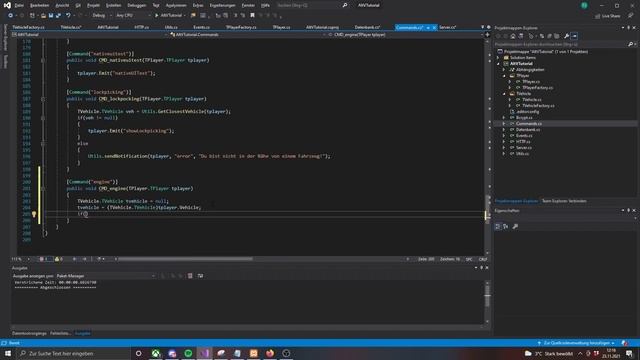Click the property pages wrench in Eigenschaften
The width and height of the screenshot is (640, 360).
[515, 226]
